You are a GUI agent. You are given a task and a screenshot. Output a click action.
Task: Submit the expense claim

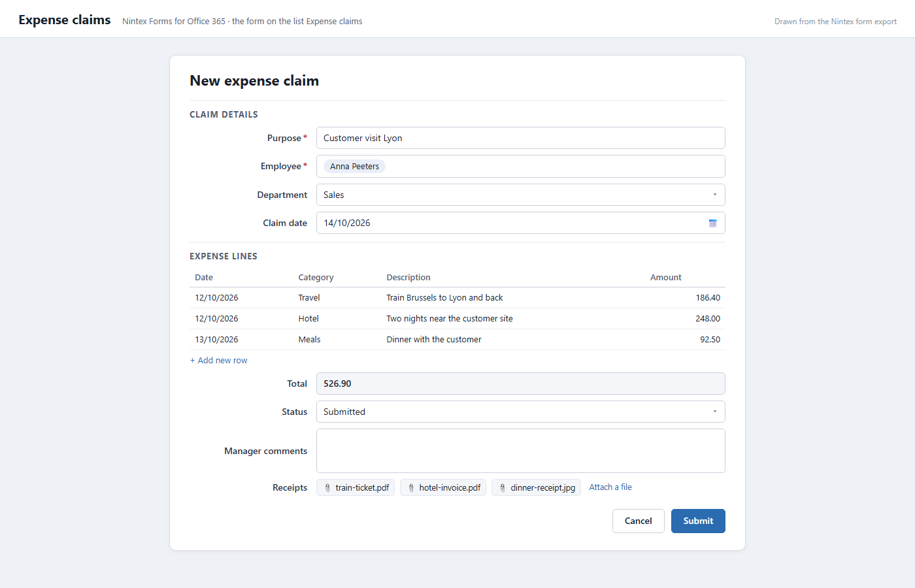[698, 521]
